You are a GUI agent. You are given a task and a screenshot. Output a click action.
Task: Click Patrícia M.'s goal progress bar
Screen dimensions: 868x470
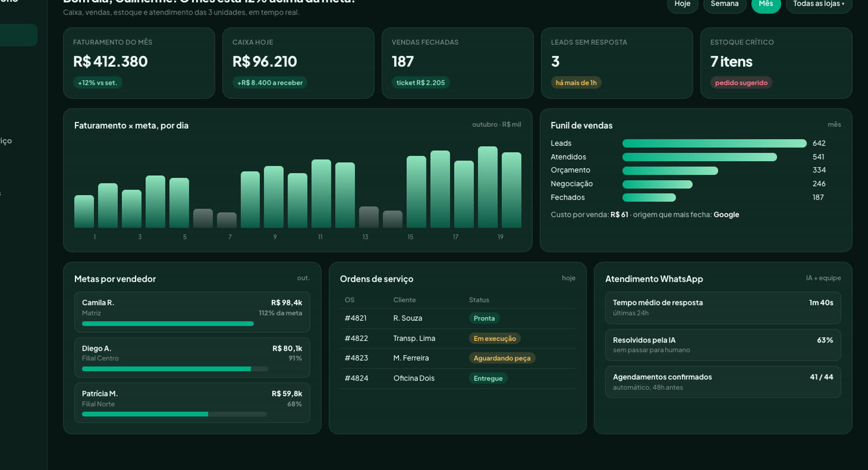pyautogui.click(x=175, y=414)
